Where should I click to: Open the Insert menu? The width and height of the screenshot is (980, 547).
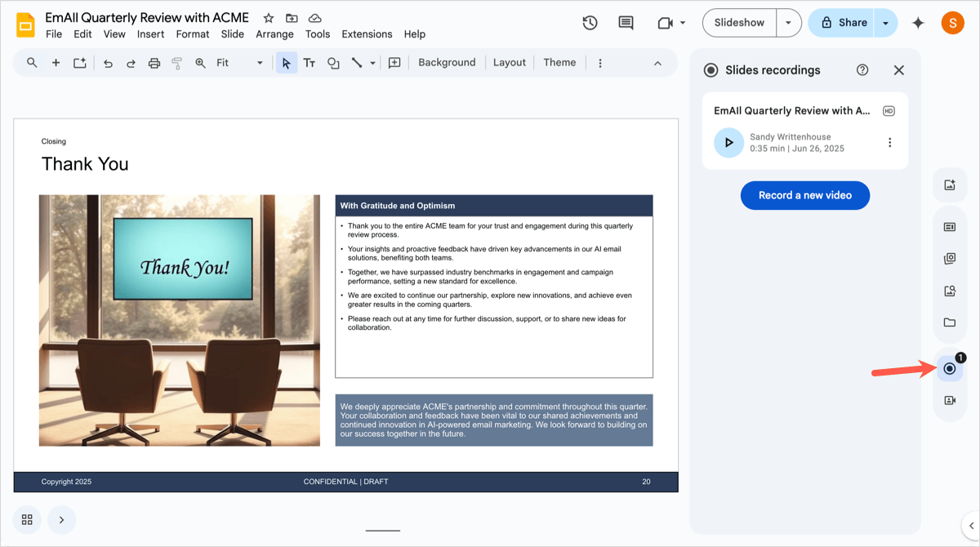click(151, 34)
